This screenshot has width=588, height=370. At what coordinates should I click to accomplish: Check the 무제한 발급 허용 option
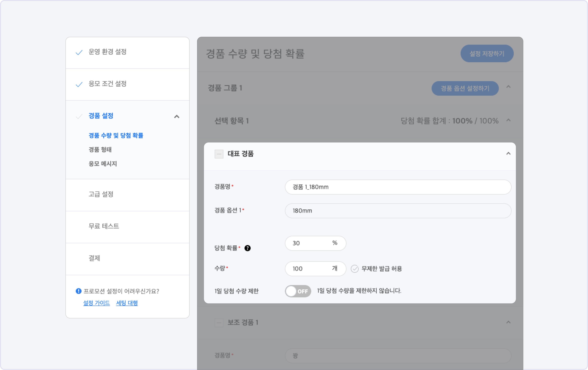click(354, 269)
